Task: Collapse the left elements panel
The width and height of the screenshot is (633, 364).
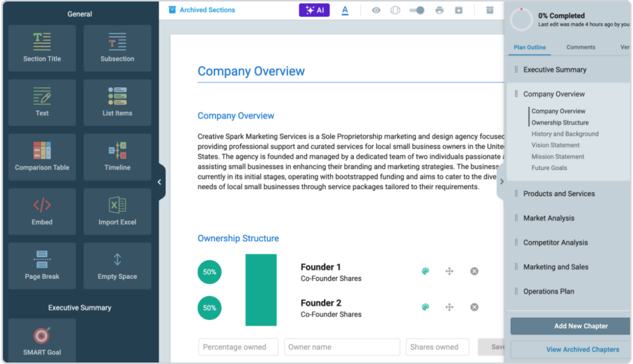Action: [159, 182]
